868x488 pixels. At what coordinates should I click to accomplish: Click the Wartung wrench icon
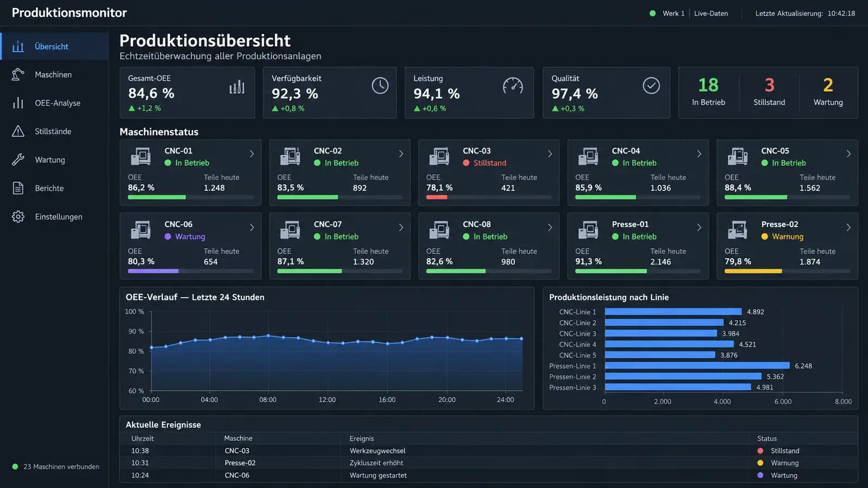point(18,159)
